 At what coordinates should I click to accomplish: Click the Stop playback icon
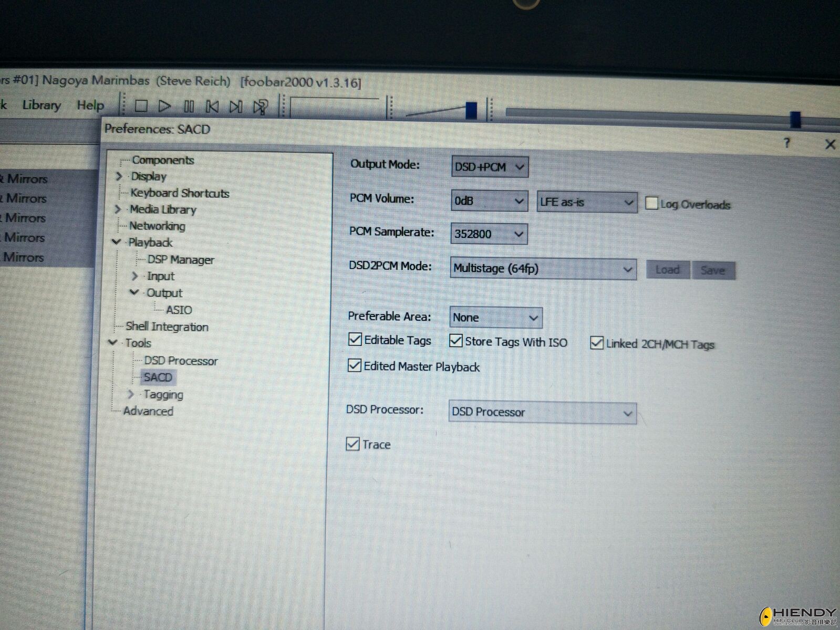(141, 106)
